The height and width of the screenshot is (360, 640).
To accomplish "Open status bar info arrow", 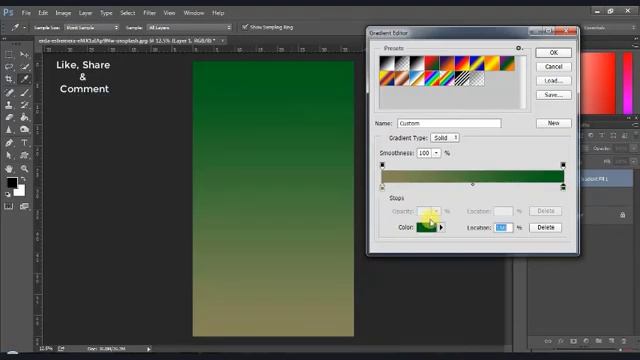I will [149, 349].
